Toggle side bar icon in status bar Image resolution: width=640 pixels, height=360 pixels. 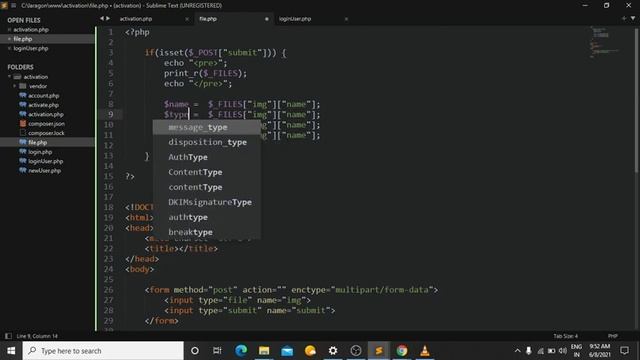point(8,336)
